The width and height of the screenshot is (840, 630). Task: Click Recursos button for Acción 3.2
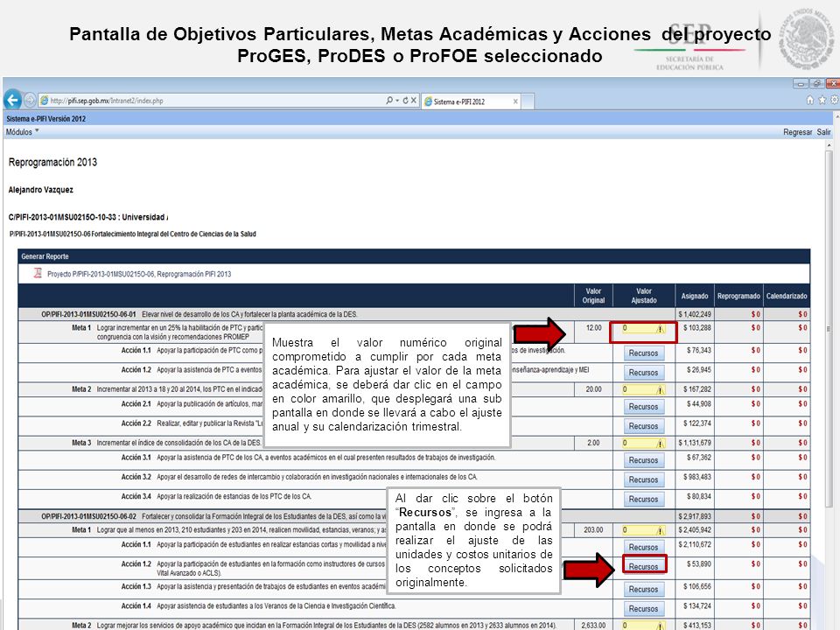coord(643,479)
